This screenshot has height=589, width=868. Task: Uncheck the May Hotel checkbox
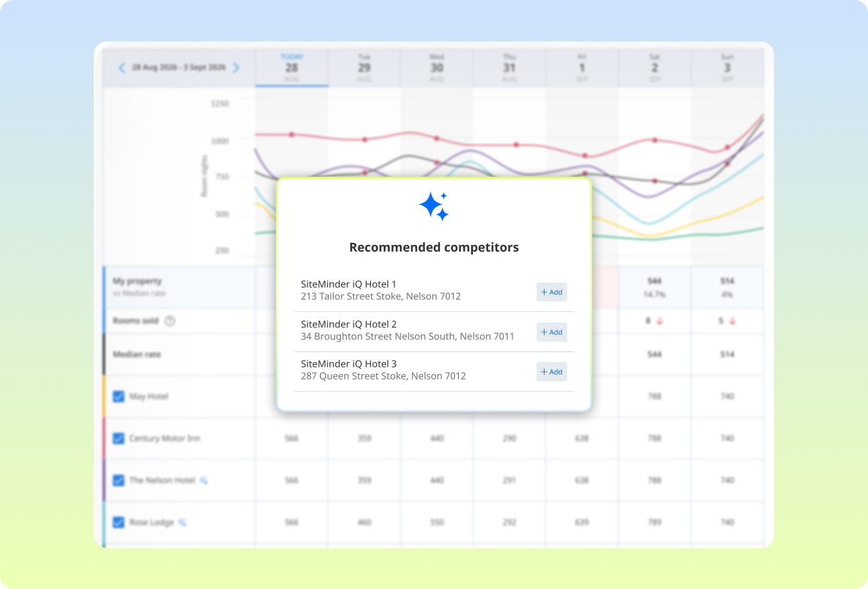pos(119,397)
